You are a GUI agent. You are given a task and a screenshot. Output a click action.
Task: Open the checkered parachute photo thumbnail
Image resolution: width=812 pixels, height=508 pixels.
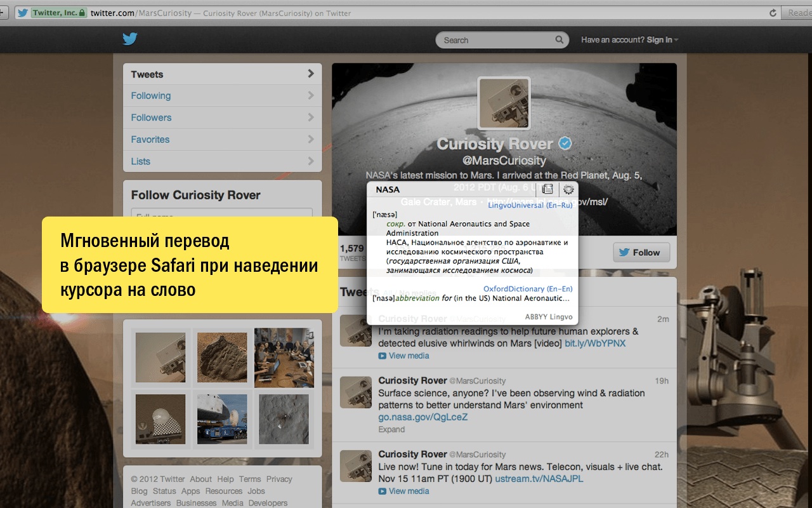[160, 419]
